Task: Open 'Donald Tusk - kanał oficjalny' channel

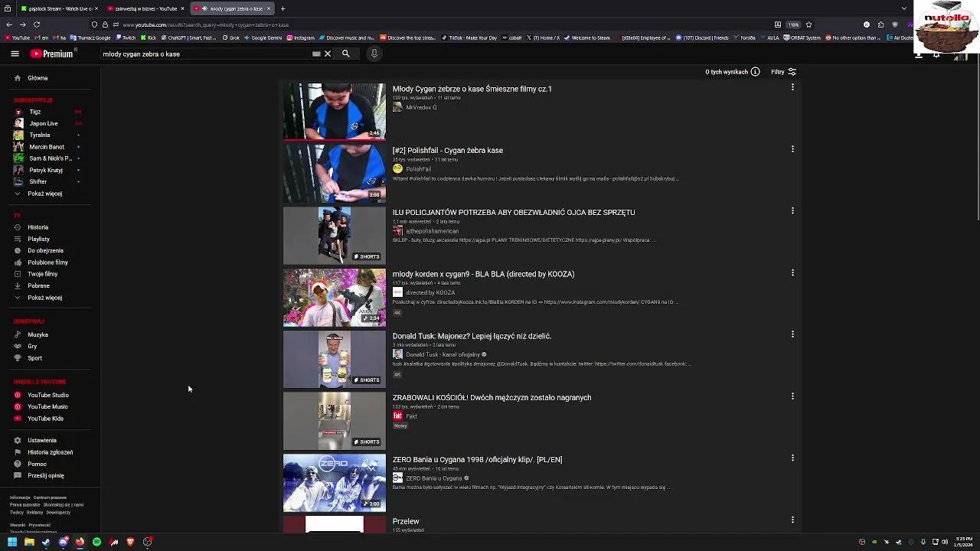Action: [443, 355]
